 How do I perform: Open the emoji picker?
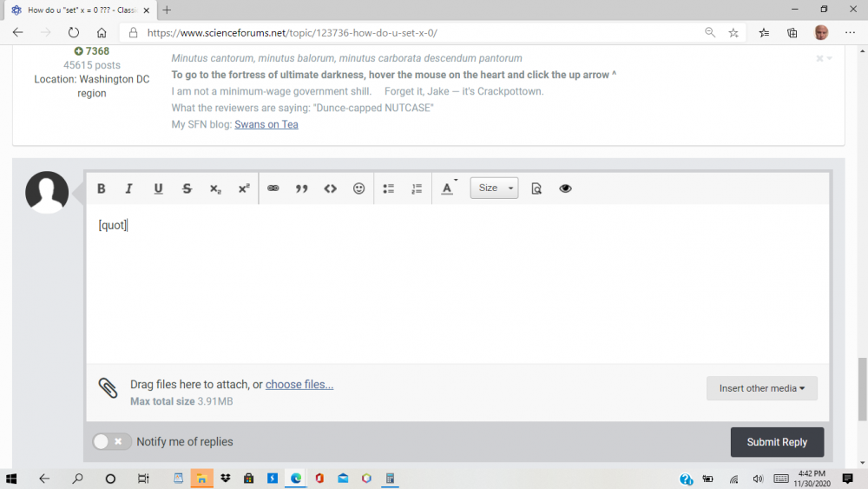(359, 188)
